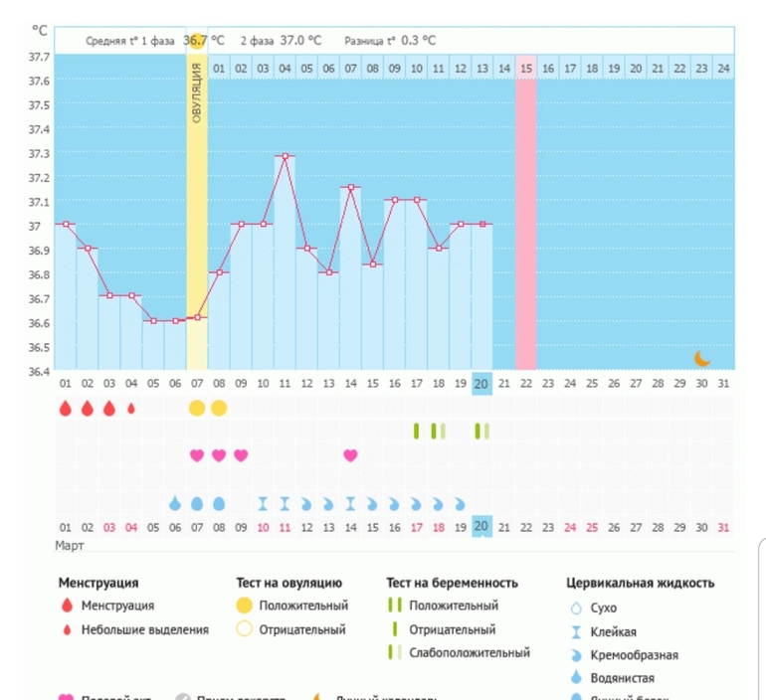766x700 pixels.
Task: Click the watery fluid drop on March 06
Action: (x=175, y=503)
